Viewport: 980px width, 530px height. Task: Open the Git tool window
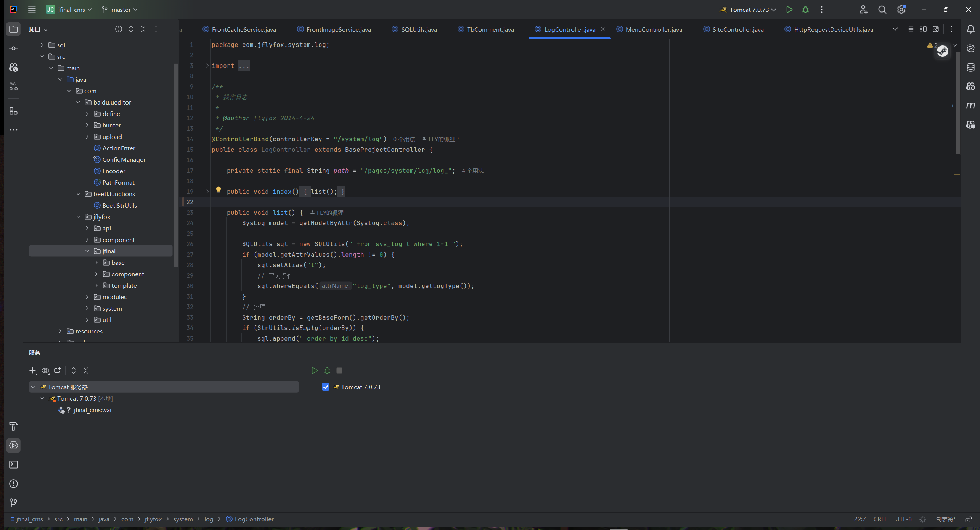click(x=13, y=503)
